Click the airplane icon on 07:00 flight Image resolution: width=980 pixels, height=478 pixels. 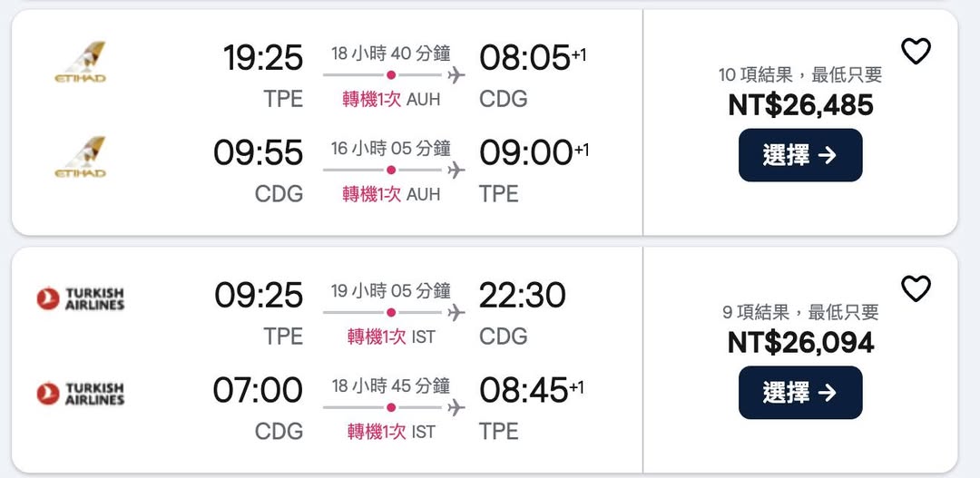[x=456, y=407]
